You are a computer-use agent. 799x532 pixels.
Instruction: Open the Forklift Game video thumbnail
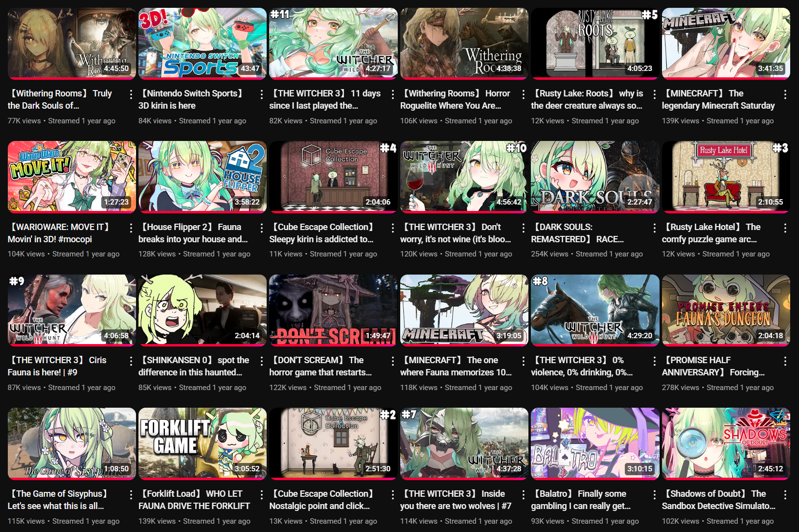203,443
